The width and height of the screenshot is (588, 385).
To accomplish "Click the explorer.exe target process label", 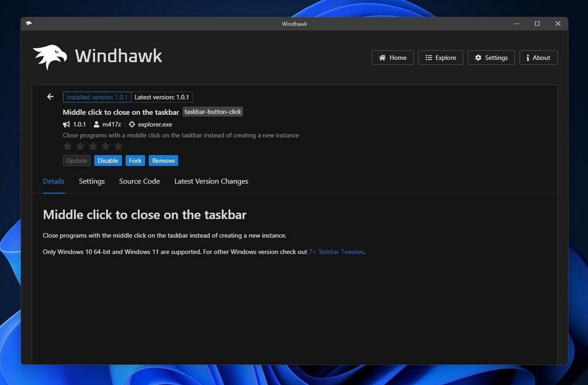I will 155,125.
